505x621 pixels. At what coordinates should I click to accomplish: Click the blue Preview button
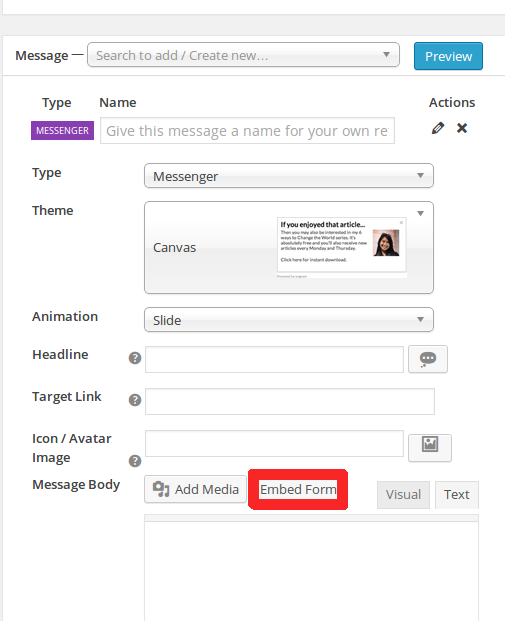(x=448, y=56)
